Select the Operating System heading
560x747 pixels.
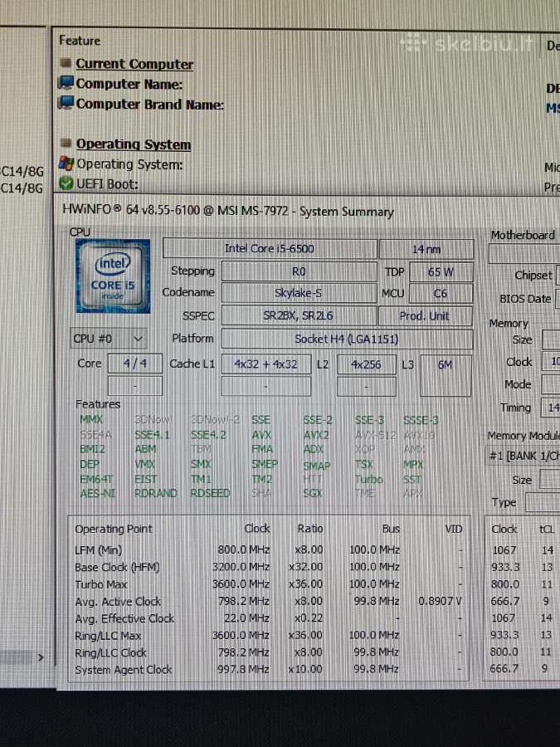[134, 144]
